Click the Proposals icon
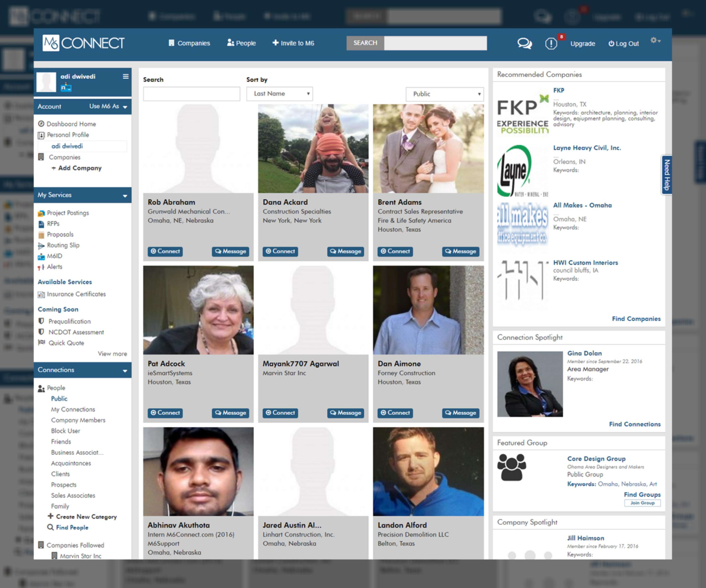This screenshot has width=706, height=588. click(41, 234)
